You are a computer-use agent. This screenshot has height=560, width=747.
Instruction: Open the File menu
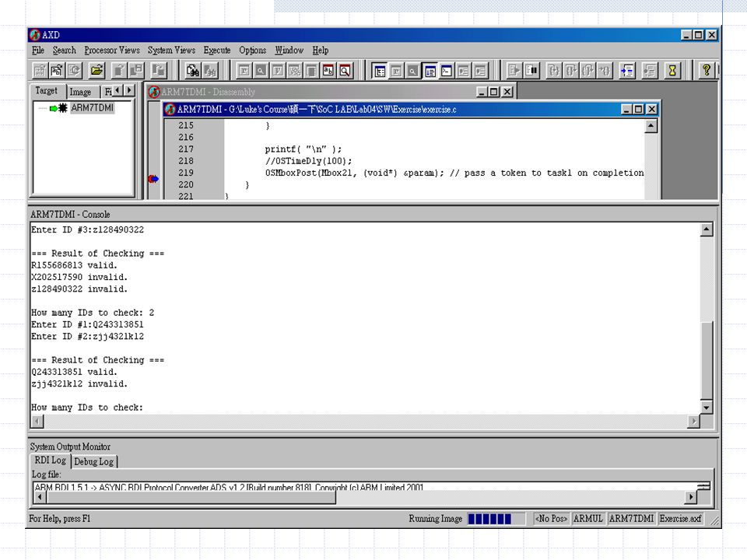point(38,51)
